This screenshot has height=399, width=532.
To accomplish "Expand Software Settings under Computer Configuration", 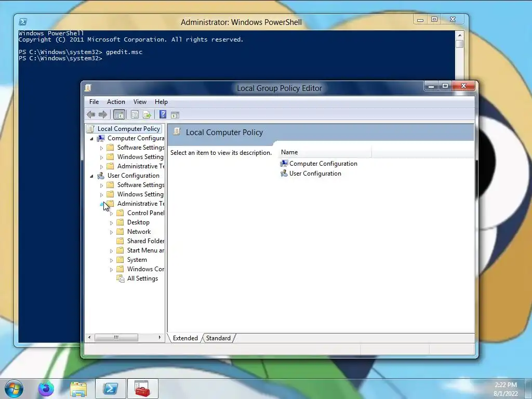I will [101, 148].
